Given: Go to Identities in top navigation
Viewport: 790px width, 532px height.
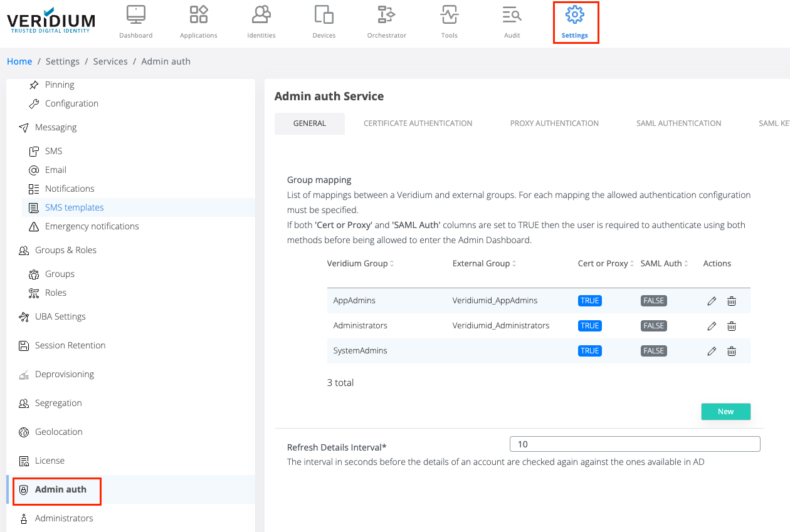Looking at the screenshot, I should (261, 15).
